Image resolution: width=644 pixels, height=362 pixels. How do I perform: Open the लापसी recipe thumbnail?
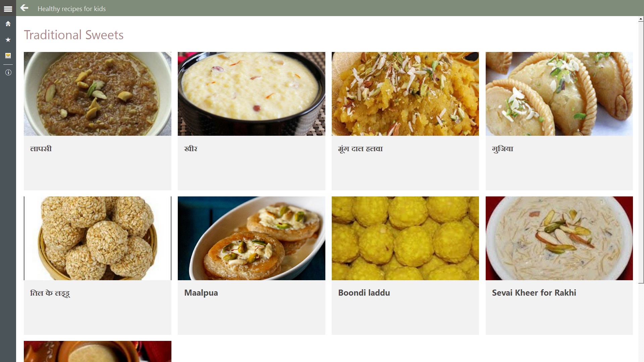98,94
